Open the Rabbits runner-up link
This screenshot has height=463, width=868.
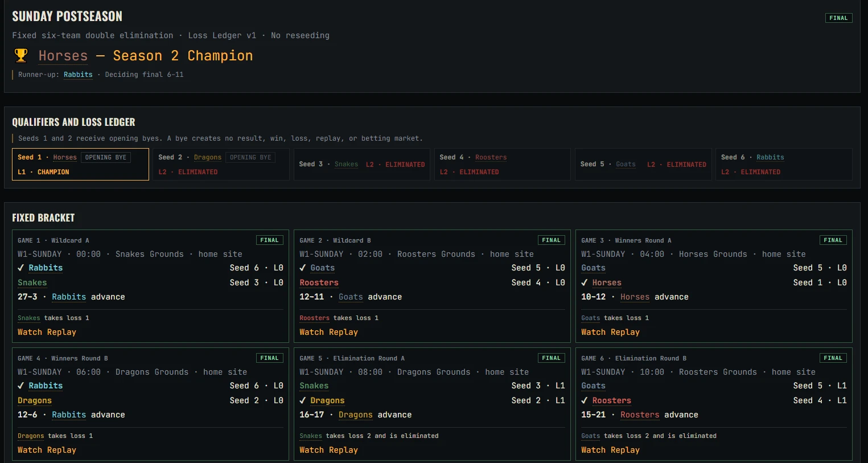[x=78, y=75]
